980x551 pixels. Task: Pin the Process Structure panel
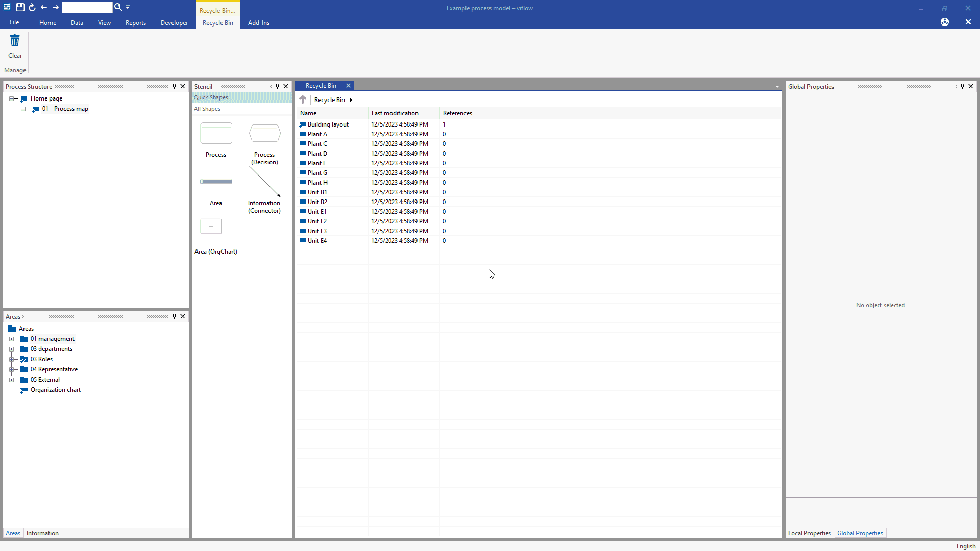[x=174, y=86]
